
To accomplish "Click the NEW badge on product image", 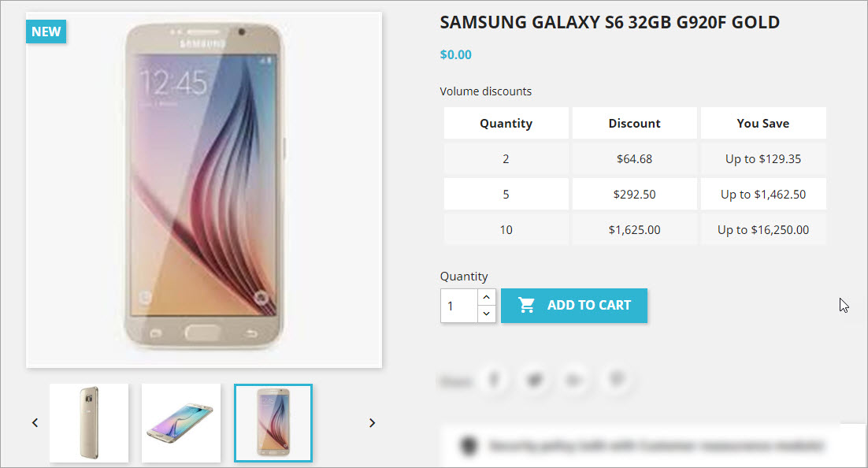I will pyautogui.click(x=46, y=32).
